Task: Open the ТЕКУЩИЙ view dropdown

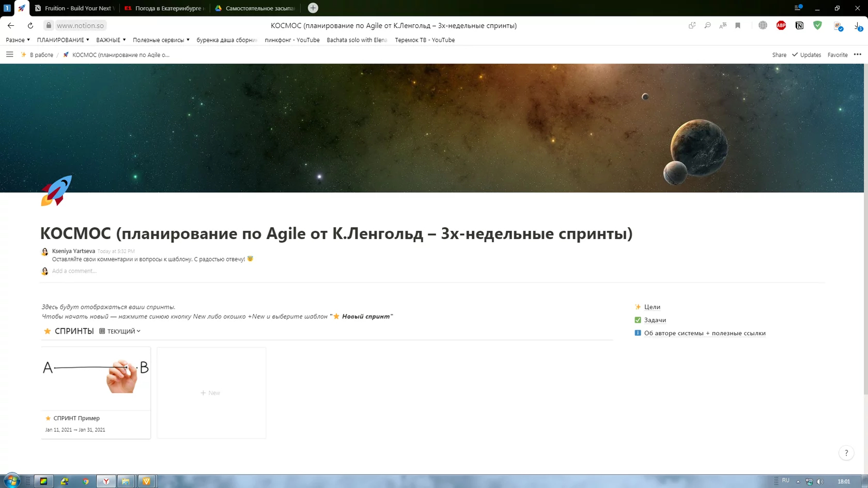Action: [120, 331]
